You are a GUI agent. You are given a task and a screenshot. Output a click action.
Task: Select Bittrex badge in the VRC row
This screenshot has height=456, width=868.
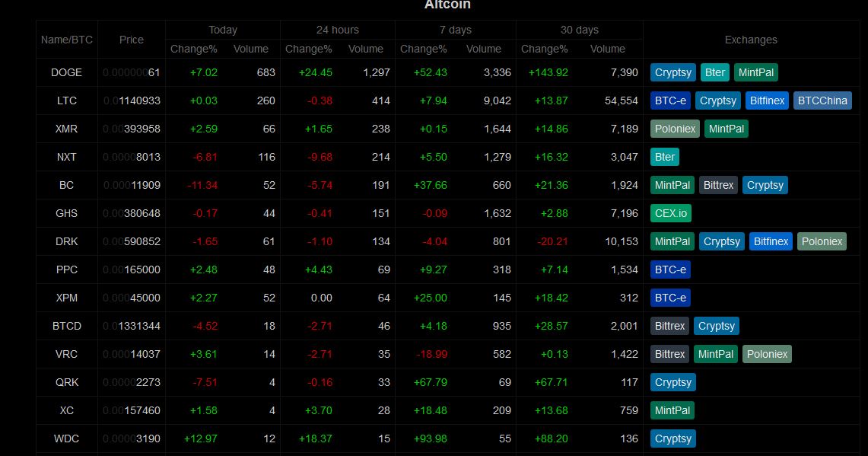click(x=669, y=356)
